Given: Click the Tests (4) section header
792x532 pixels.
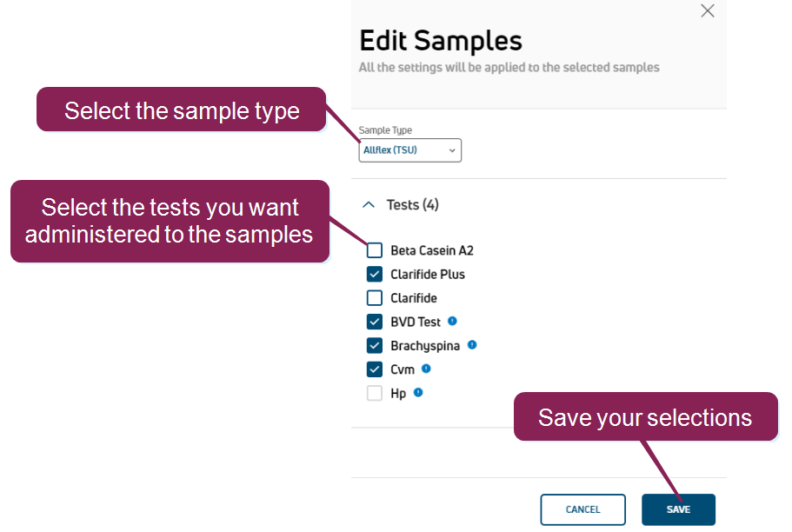Looking at the screenshot, I should tap(412, 205).
